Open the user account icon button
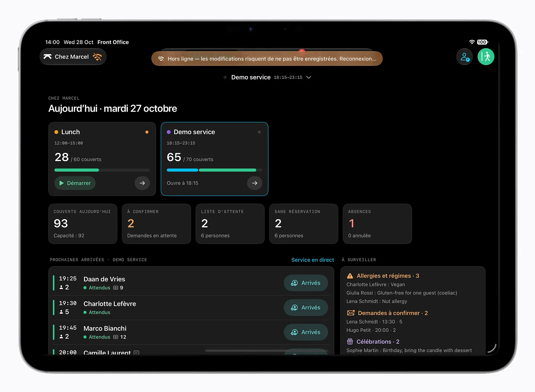This screenshot has width=535, height=392. tap(464, 57)
